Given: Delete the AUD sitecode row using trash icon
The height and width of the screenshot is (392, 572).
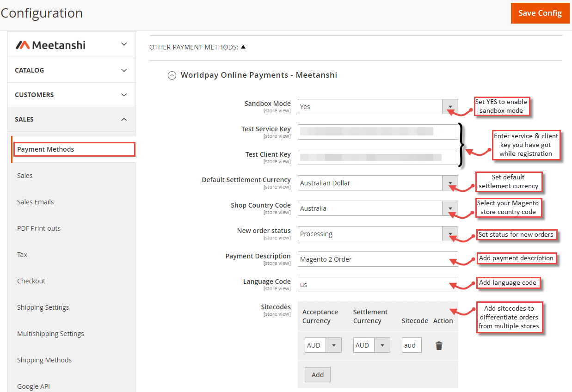Looking at the screenshot, I should coord(439,345).
